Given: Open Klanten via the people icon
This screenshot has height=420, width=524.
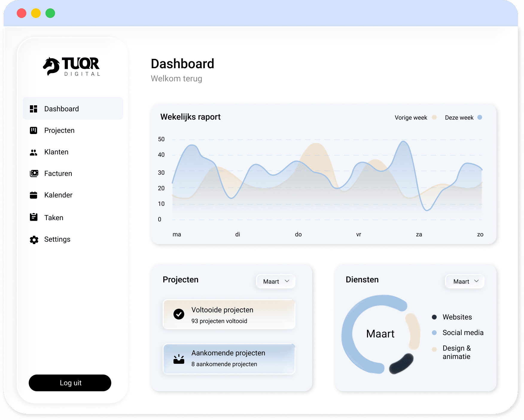Looking at the screenshot, I should pyautogui.click(x=34, y=152).
